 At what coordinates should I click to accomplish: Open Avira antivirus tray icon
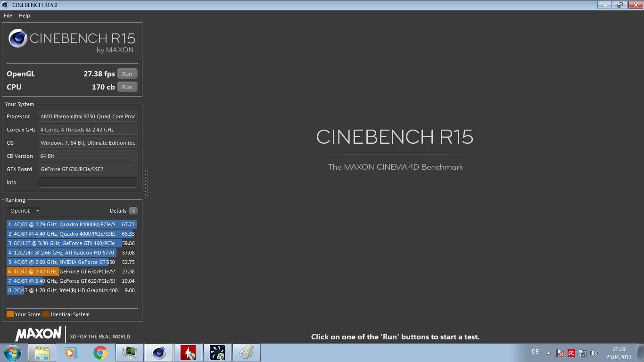571,353
